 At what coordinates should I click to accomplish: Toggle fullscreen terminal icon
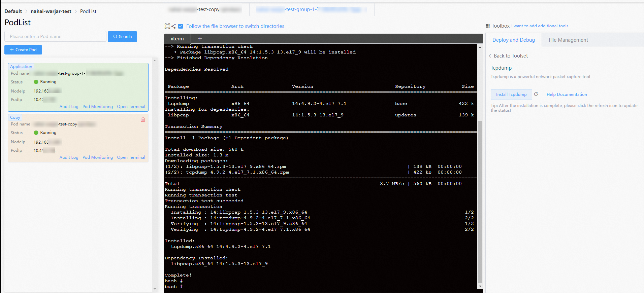pos(167,26)
